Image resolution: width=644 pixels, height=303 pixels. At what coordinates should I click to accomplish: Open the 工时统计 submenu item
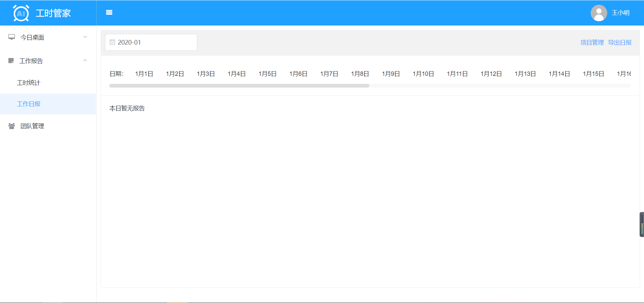coord(29,83)
